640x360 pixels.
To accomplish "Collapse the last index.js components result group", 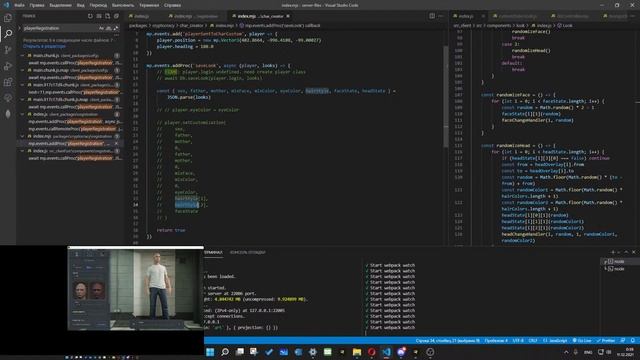I will 23,151.
